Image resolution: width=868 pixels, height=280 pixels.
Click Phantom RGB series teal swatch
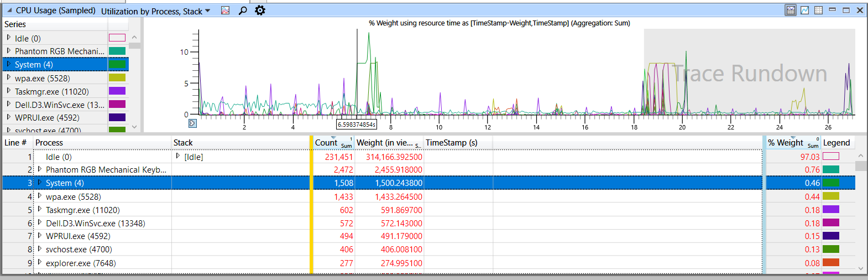point(117,51)
